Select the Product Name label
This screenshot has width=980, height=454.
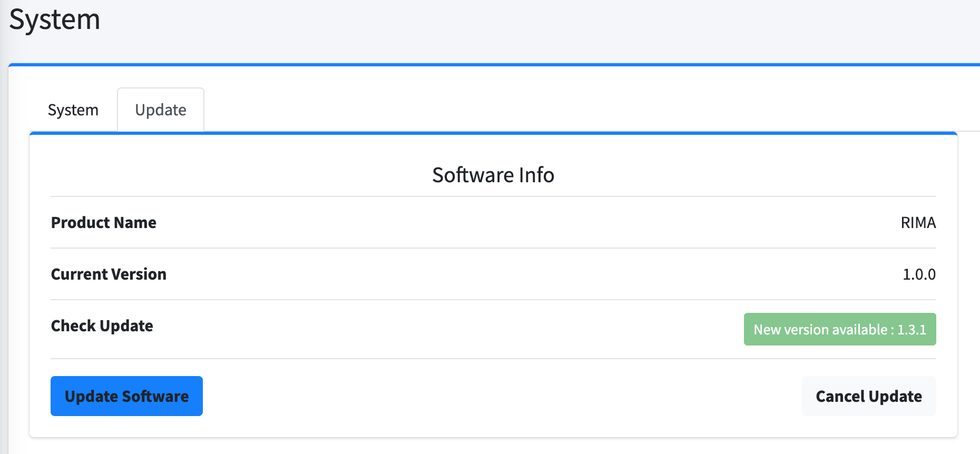(x=104, y=223)
